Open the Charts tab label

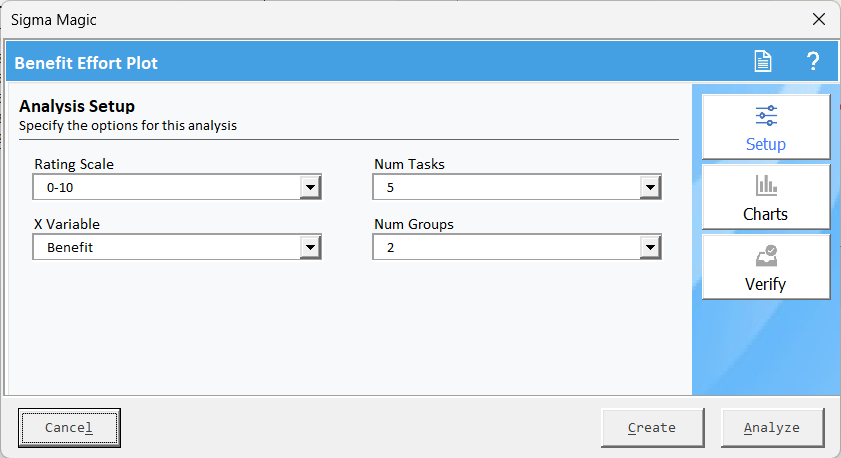pos(766,214)
